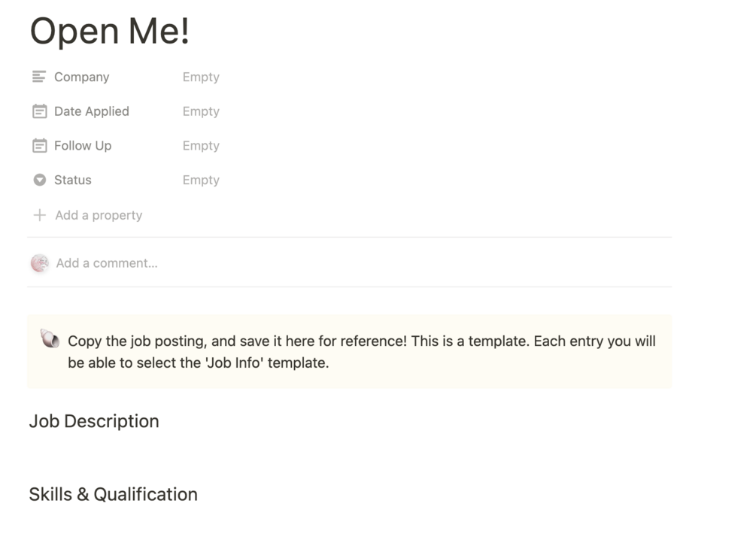Open date picker for empty Follow Up value
This screenshot has width=756, height=543.
(x=201, y=146)
